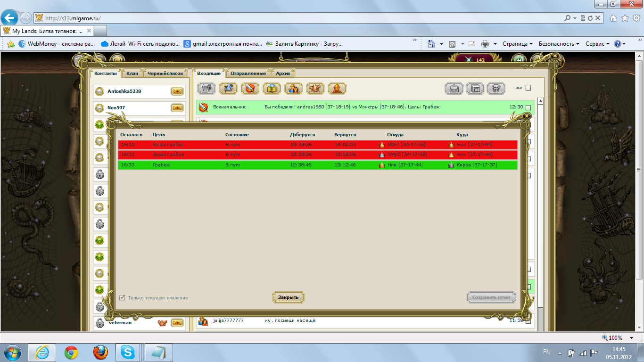Check the box for julija7777777 message

[x=528, y=321]
